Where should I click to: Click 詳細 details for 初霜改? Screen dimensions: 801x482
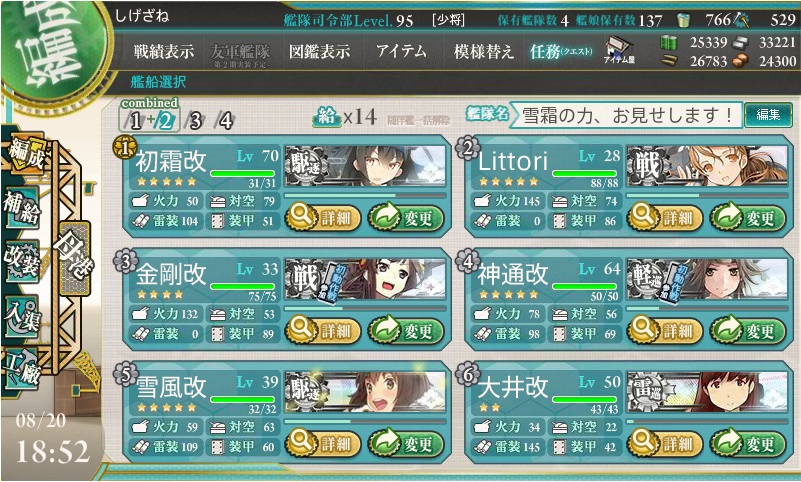[x=323, y=218]
